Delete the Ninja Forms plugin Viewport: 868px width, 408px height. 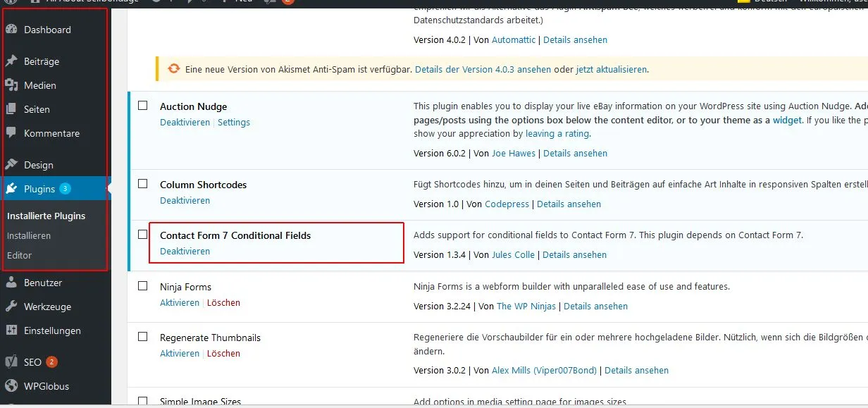coord(223,302)
